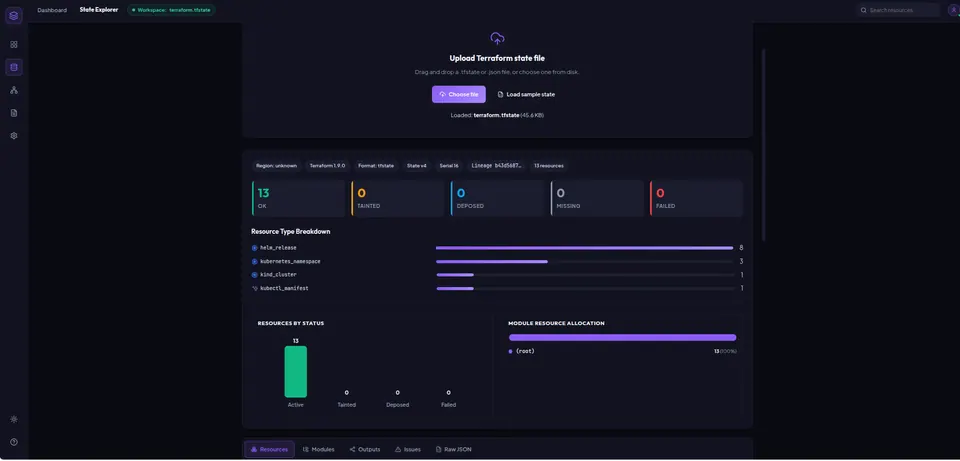Open the Issues tab

[x=408, y=449]
